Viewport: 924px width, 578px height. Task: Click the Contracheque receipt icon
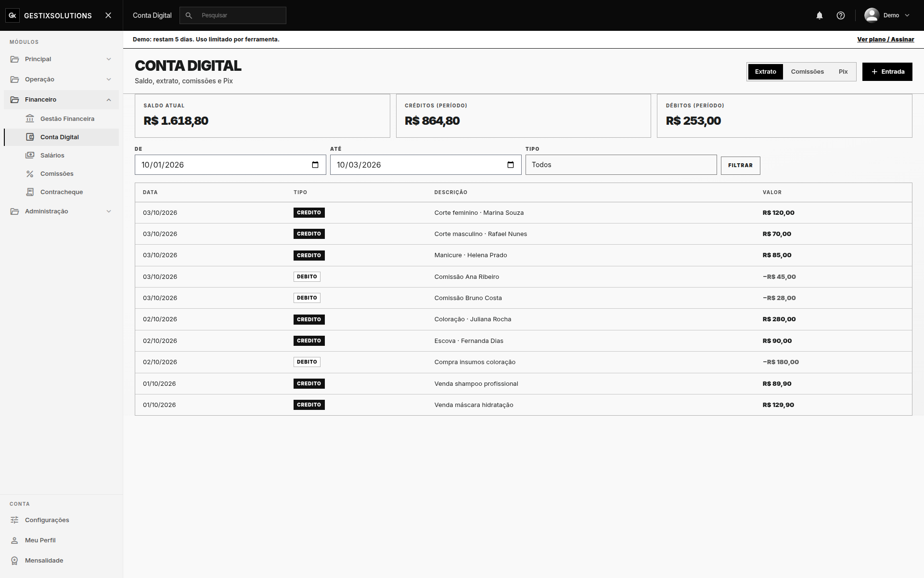[x=30, y=192]
